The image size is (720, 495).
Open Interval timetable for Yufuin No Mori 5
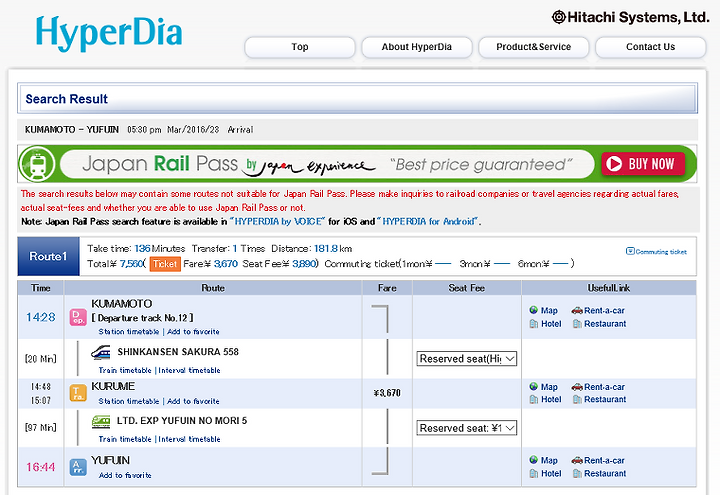pos(189,439)
